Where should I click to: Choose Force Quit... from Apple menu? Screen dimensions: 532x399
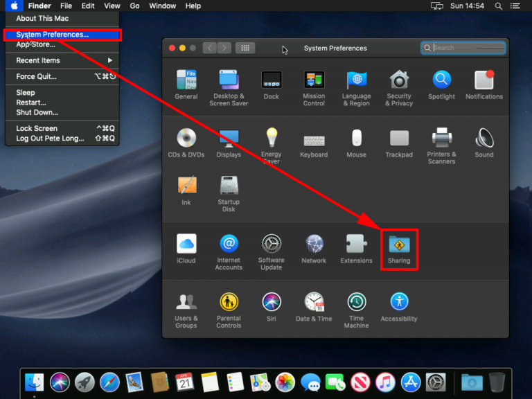coord(62,76)
